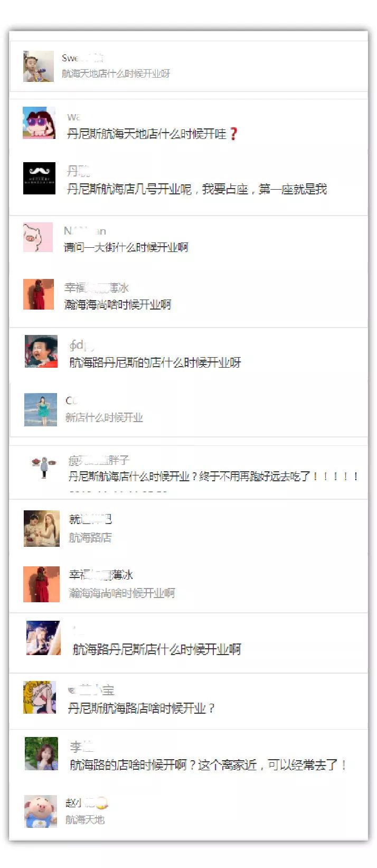The height and width of the screenshot is (868, 377).
Task: Click the small cartoon figure avatar
Action: pyautogui.click(x=43, y=467)
